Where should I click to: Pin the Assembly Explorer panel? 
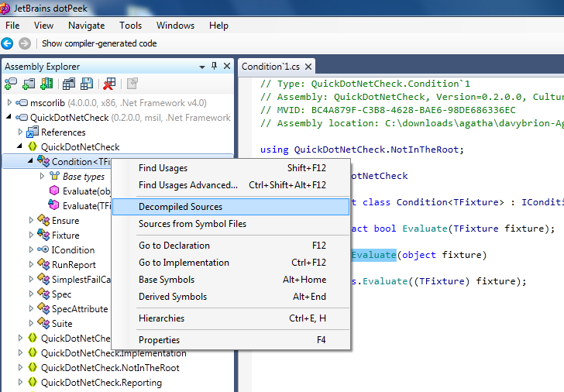tap(214, 66)
